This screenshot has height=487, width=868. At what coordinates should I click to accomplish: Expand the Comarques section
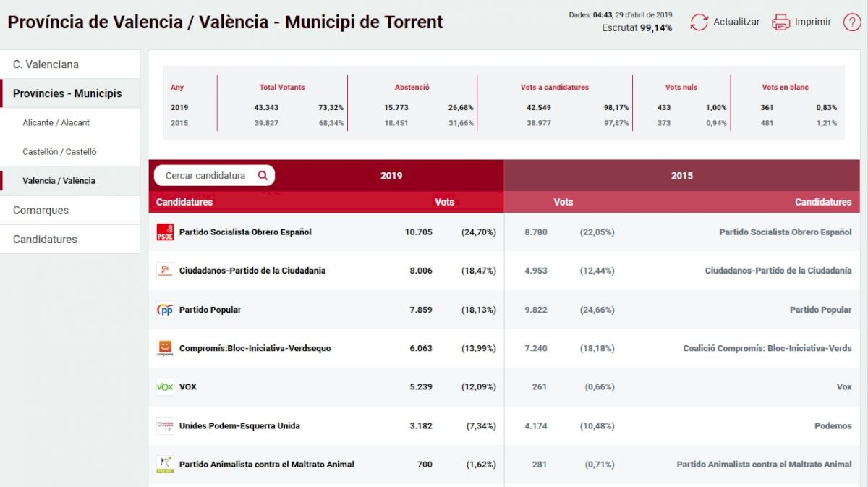41,211
